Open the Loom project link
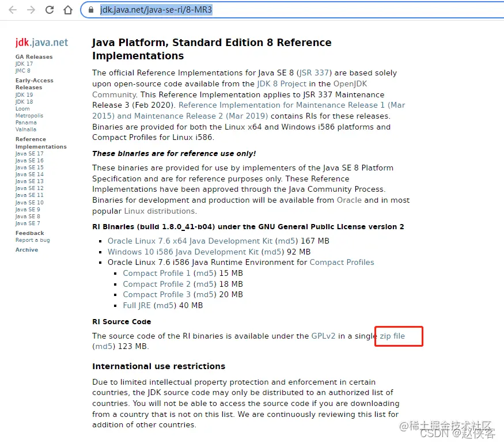 pyautogui.click(x=22, y=109)
